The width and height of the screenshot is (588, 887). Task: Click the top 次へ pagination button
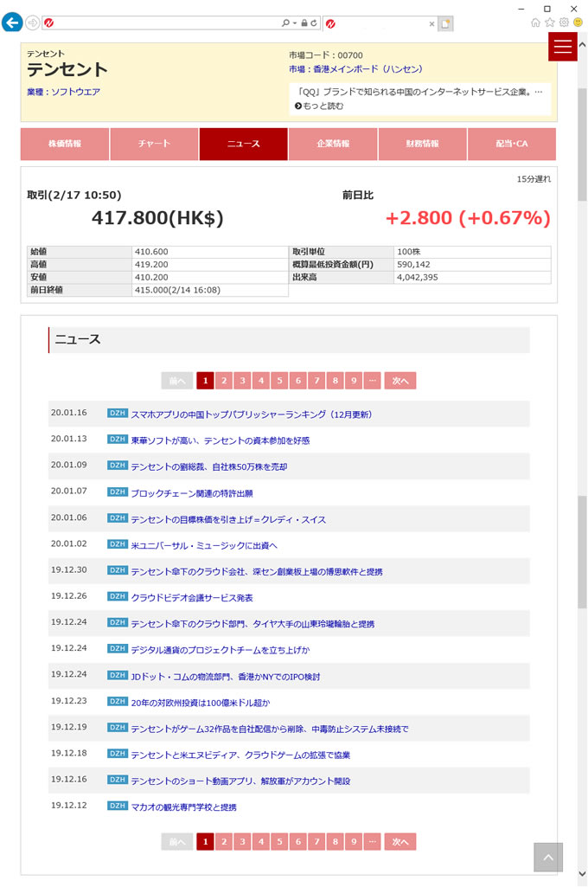coord(400,381)
